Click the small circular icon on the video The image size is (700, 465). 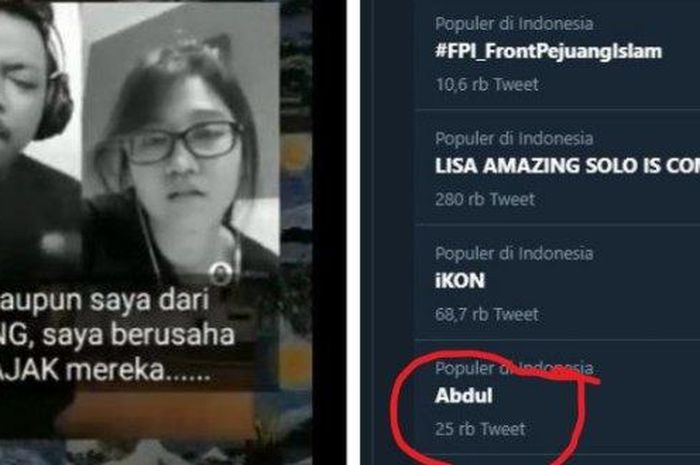coord(221,273)
